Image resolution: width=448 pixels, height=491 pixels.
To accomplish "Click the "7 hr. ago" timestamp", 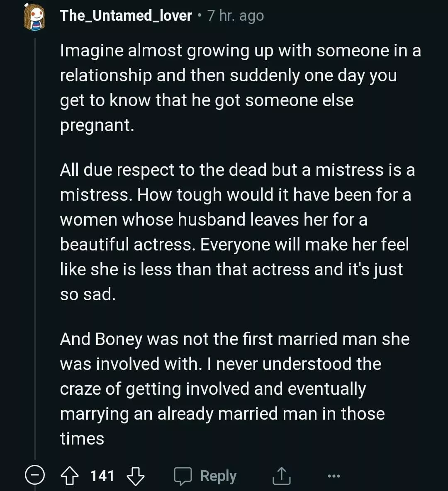I will click(x=236, y=16).
